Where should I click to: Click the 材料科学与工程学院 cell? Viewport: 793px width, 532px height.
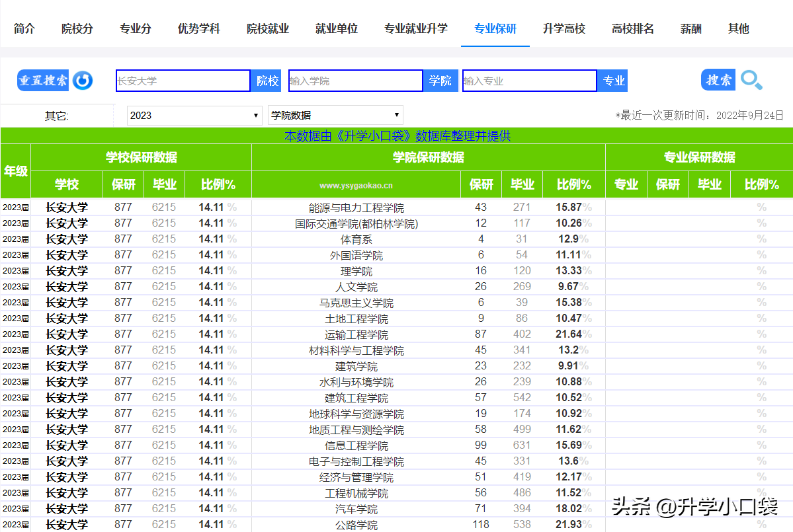pyautogui.click(x=356, y=350)
